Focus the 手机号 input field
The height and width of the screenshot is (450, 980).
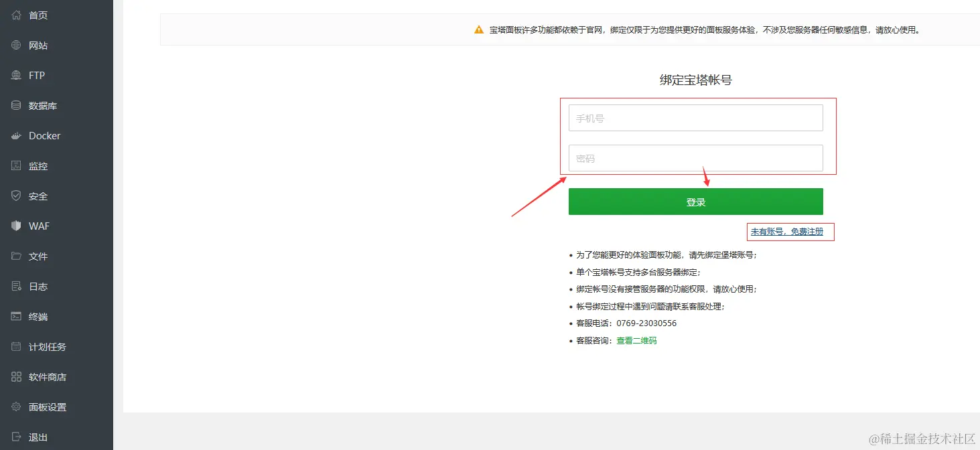tap(695, 118)
